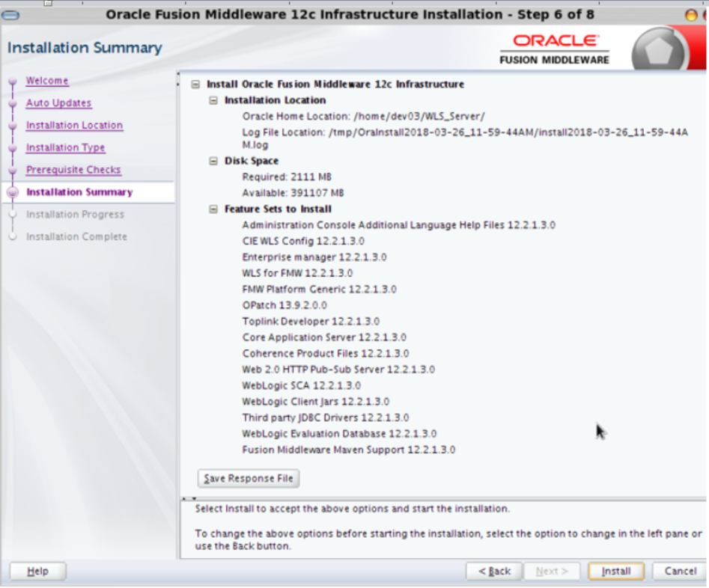Return to the Installation Type step
The width and height of the screenshot is (709, 588).
click(x=65, y=147)
